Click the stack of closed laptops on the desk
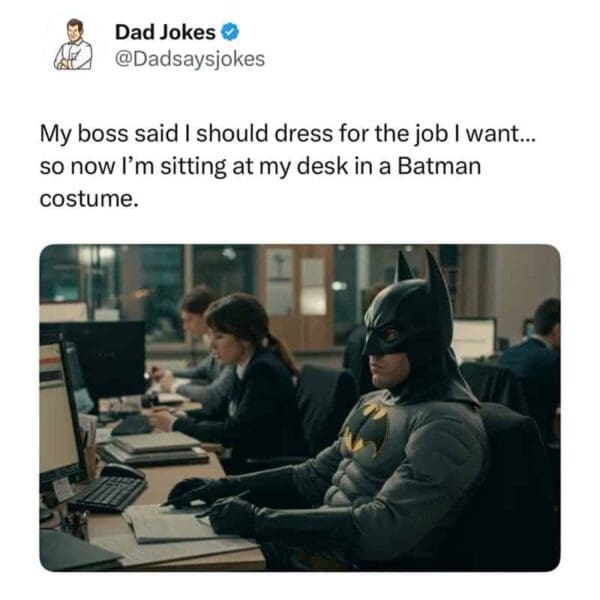 [x=155, y=448]
